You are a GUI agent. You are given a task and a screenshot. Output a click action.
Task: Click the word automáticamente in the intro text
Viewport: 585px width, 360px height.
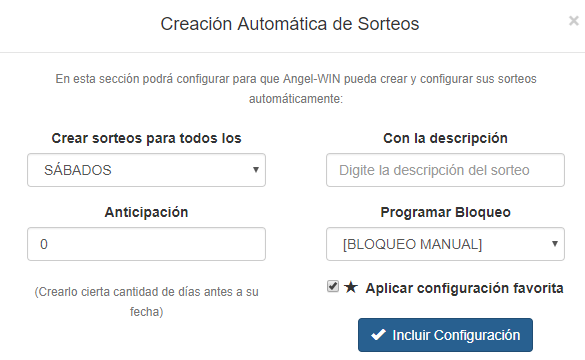[296, 99]
